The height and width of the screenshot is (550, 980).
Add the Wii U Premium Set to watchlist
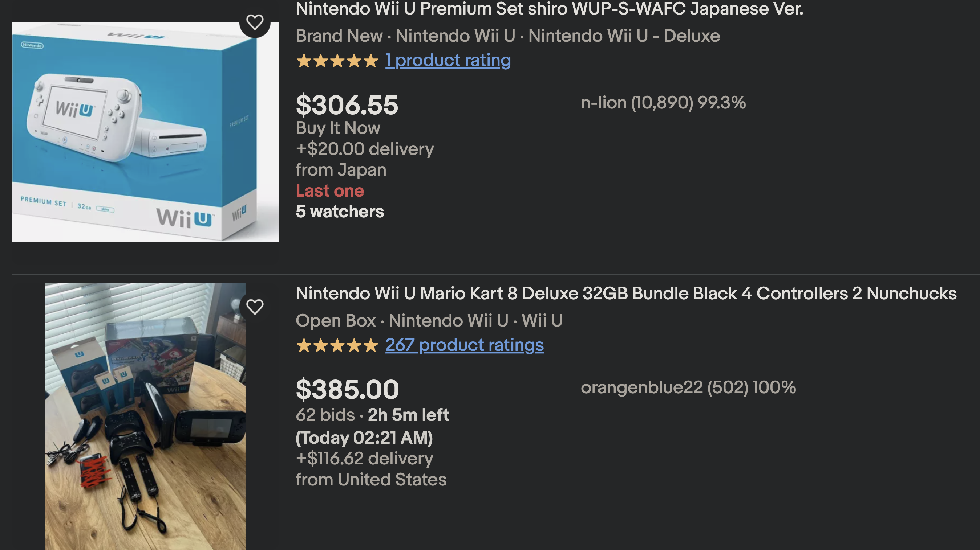coord(255,22)
